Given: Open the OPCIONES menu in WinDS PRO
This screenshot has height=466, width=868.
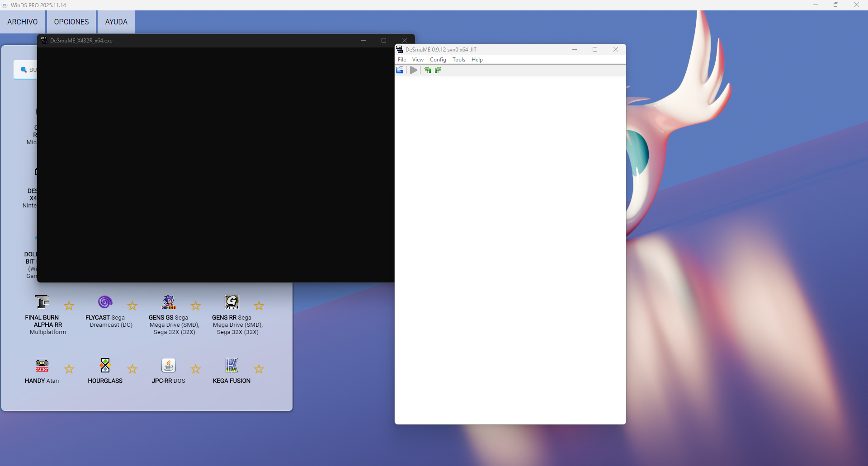Looking at the screenshot, I should click(x=71, y=22).
